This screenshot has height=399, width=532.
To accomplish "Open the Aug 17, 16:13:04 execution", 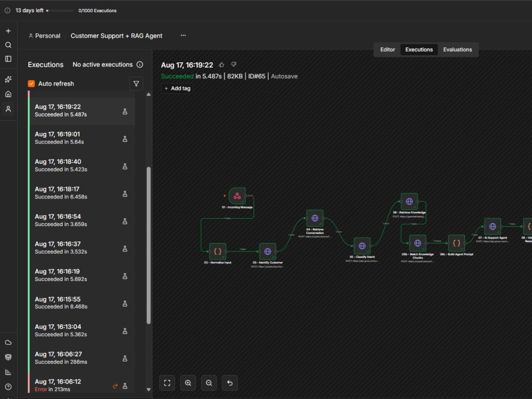I will pyautogui.click(x=81, y=330).
